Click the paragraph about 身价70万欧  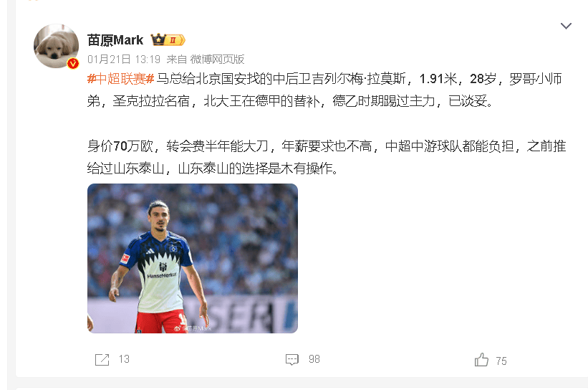pos(327,157)
